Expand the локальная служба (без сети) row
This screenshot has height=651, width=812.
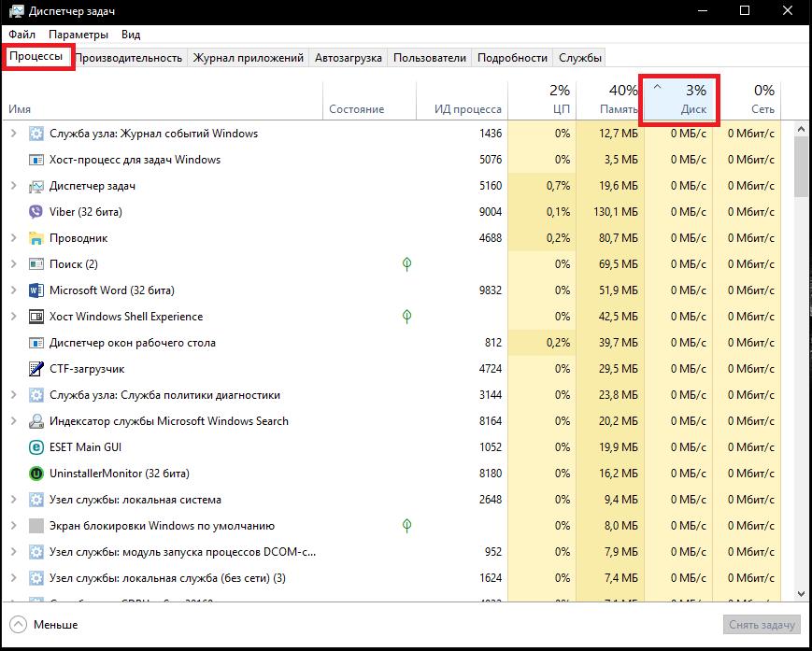coord(13,578)
